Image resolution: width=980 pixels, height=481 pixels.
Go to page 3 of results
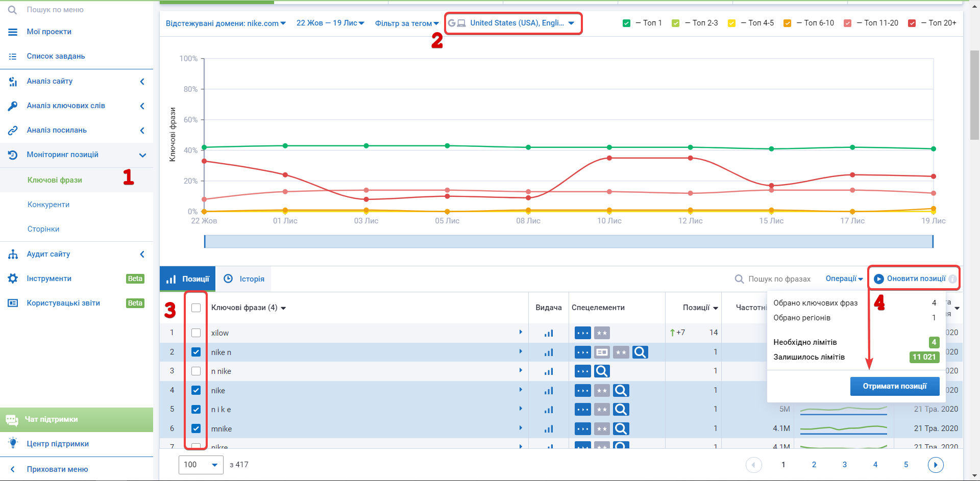point(845,465)
